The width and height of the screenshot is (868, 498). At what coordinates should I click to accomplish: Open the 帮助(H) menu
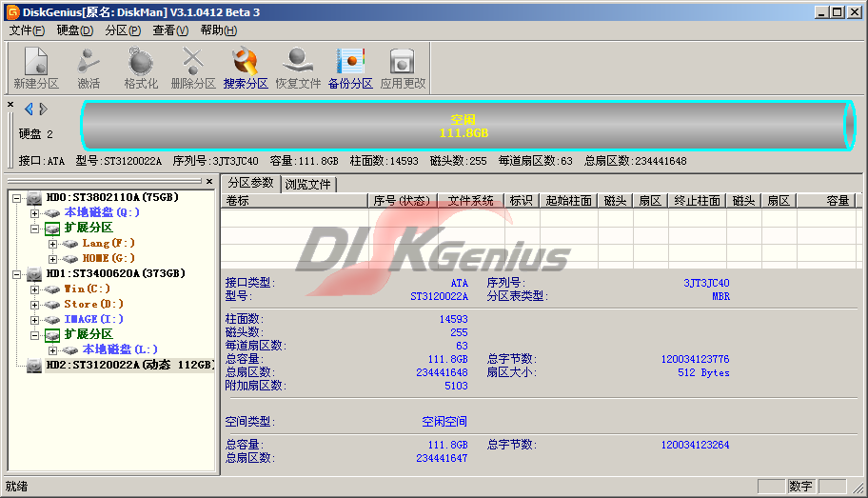tap(219, 30)
